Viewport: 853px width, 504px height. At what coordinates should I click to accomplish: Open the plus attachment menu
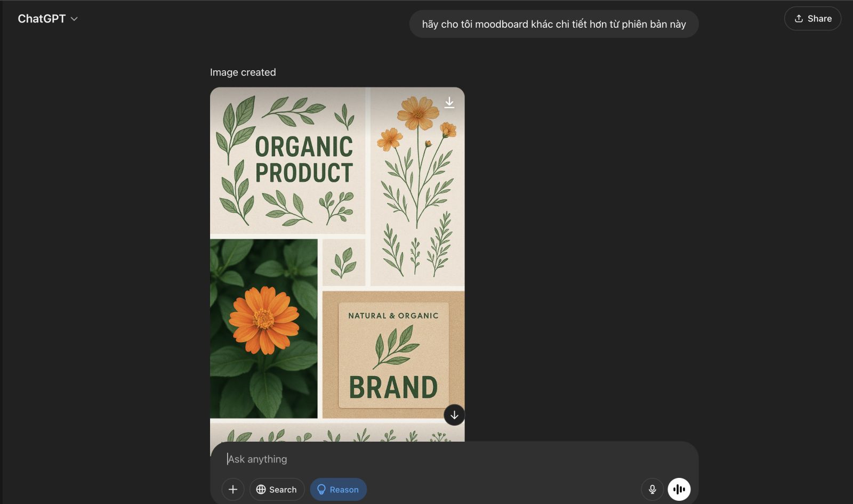[233, 490]
